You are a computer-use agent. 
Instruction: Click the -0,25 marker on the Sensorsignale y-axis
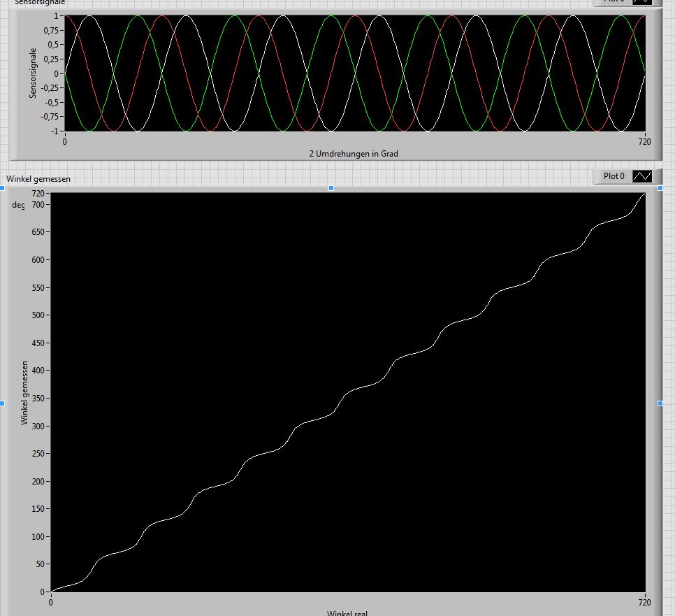tap(50, 88)
